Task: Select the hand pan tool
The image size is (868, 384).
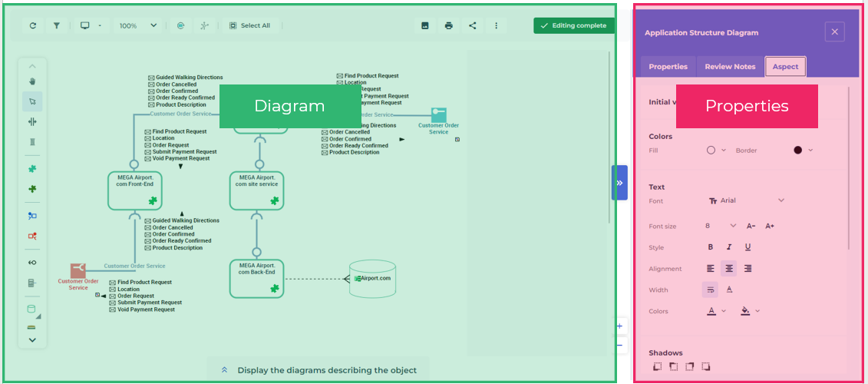Action: (32, 81)
